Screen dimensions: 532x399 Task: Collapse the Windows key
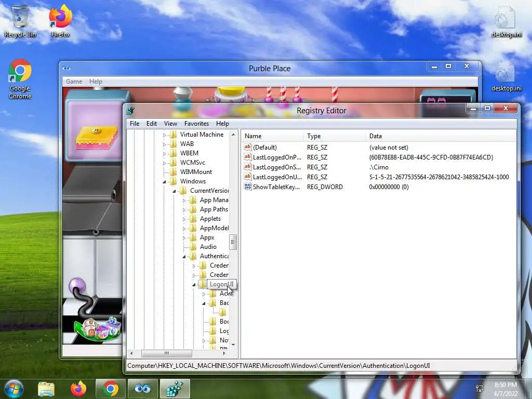(164, 182)
